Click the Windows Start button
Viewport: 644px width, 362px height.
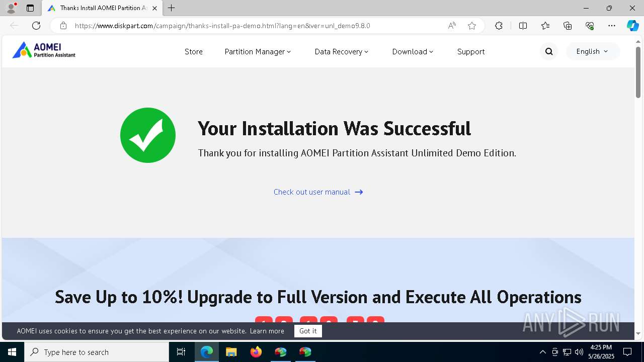coord(12,352)
